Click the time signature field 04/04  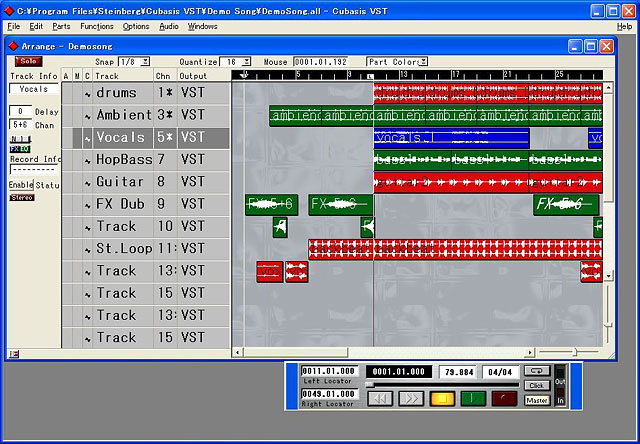pos(500,372)
